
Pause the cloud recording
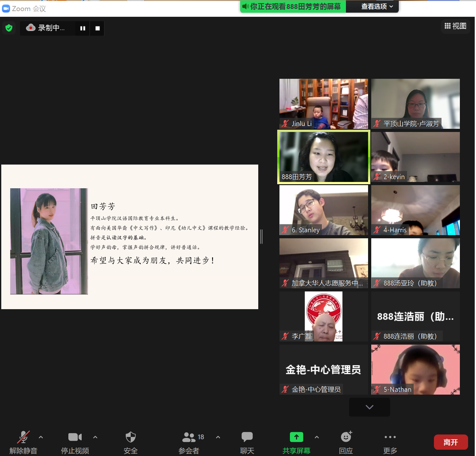83,28
